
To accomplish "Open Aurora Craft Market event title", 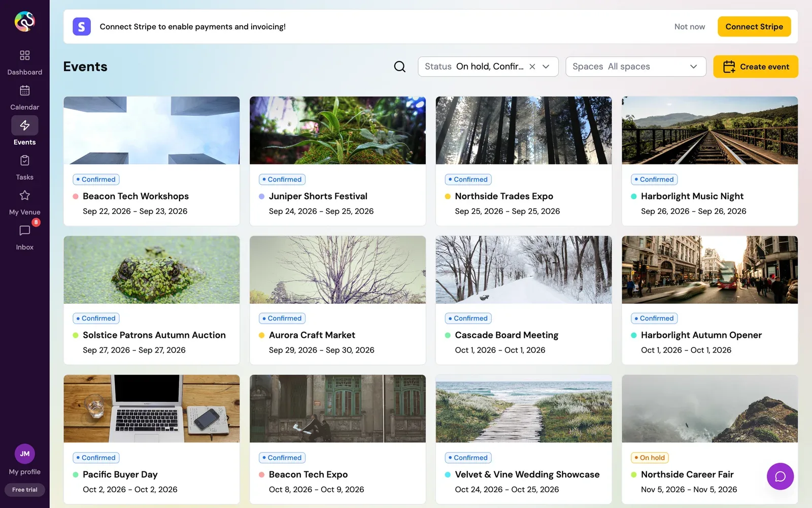I will (x=312, y=335).
